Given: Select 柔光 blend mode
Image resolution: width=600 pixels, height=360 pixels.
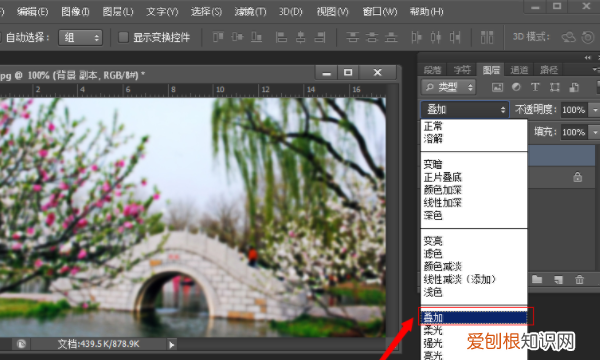Looking at the screenshot, I should (x=474, y=330).
